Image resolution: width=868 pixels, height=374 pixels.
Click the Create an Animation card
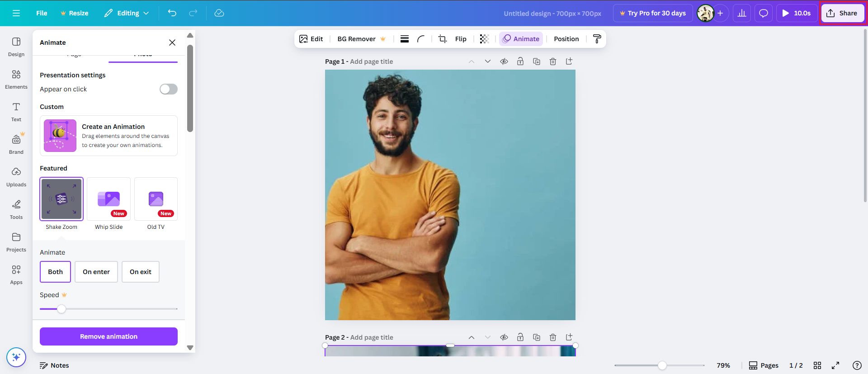point(108,136)
